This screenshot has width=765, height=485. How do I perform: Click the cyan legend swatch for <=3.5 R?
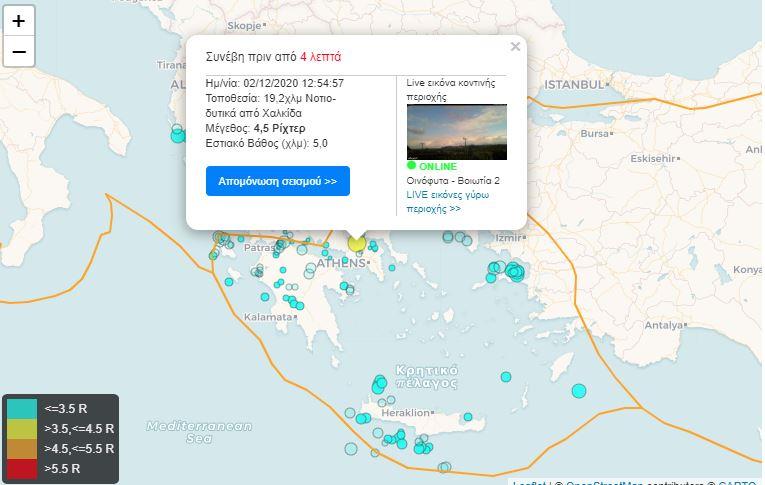click(22, 408)
